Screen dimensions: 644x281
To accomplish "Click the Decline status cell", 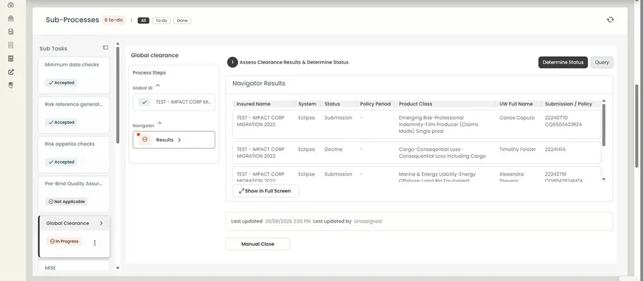I will [333, 150].
